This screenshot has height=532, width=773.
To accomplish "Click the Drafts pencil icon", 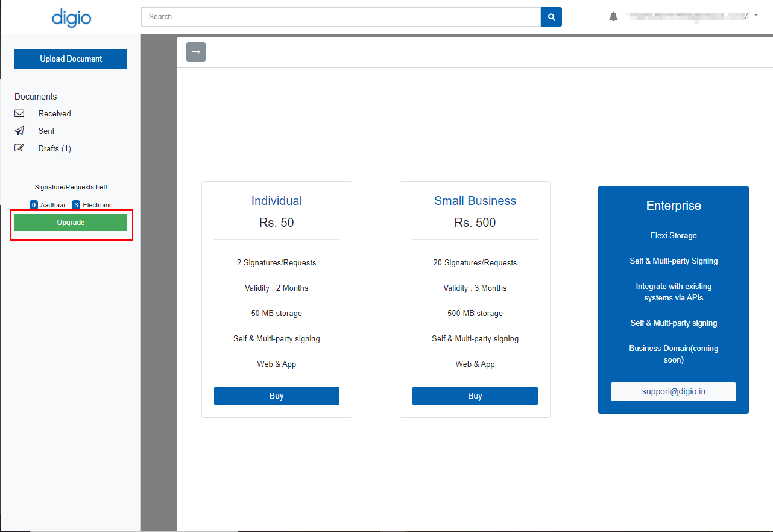I will [19, 148].
